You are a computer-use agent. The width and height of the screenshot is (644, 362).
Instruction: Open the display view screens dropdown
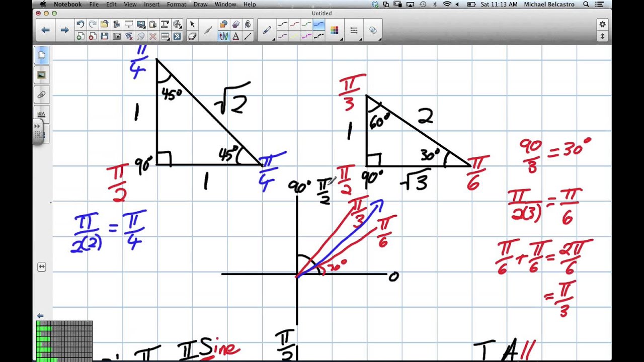(x=141, y=24)
